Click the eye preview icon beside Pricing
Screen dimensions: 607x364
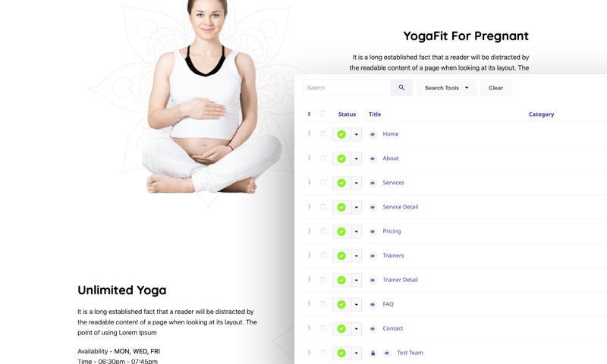tap(373, 231)
